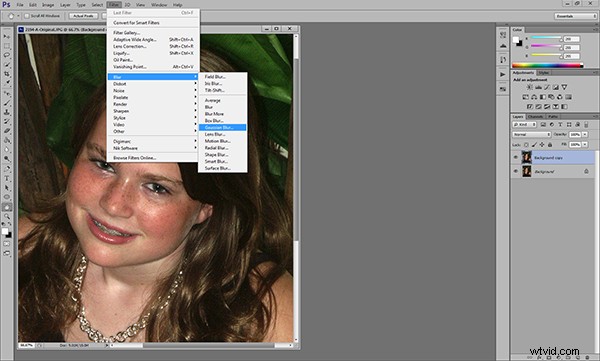Add an Exposure adjustment
The image size is (600, 361).
pyautogui.click(x=555, y=87)
